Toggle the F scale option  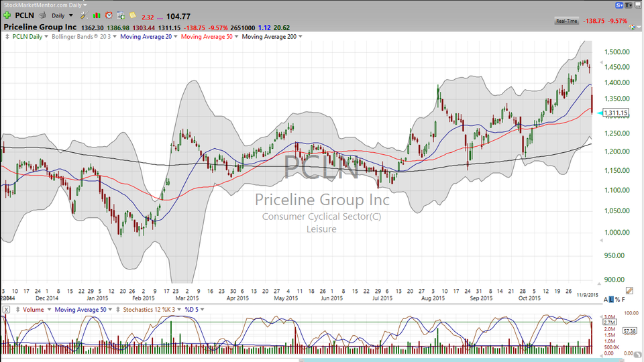tap(623, 300)
